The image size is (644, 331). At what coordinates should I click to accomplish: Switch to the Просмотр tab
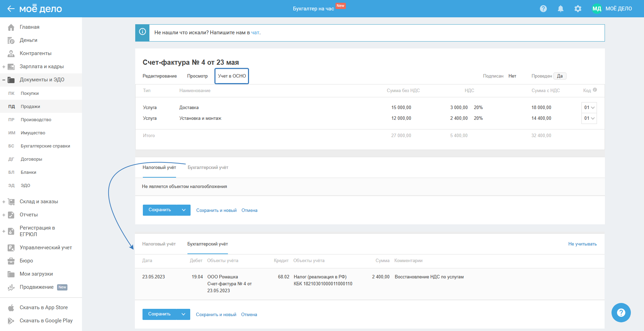(197, 76)
